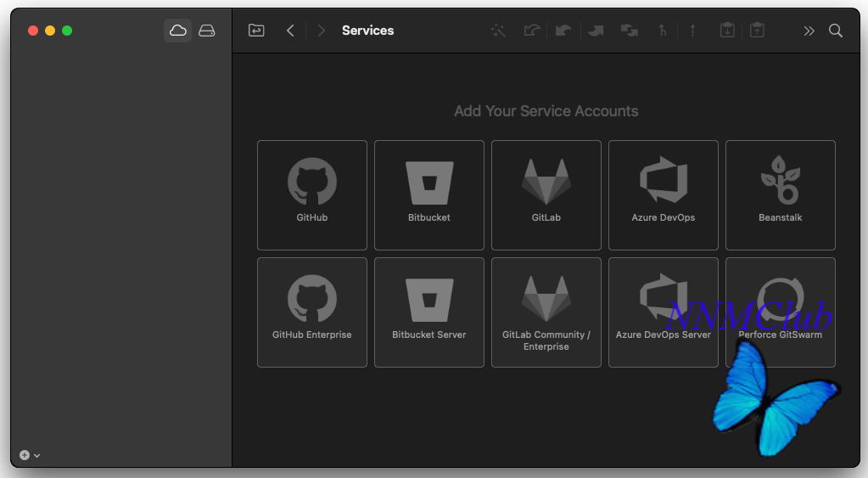The image size is (868, 478).
Task: Click the Save Stash toolbar icon
Action: [x=727, y=31]
